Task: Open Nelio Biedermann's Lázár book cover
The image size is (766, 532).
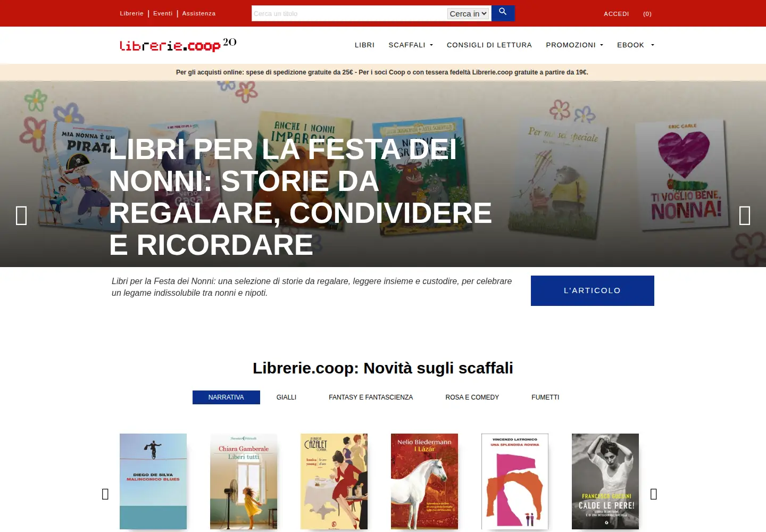Action: tap(424, 481)
